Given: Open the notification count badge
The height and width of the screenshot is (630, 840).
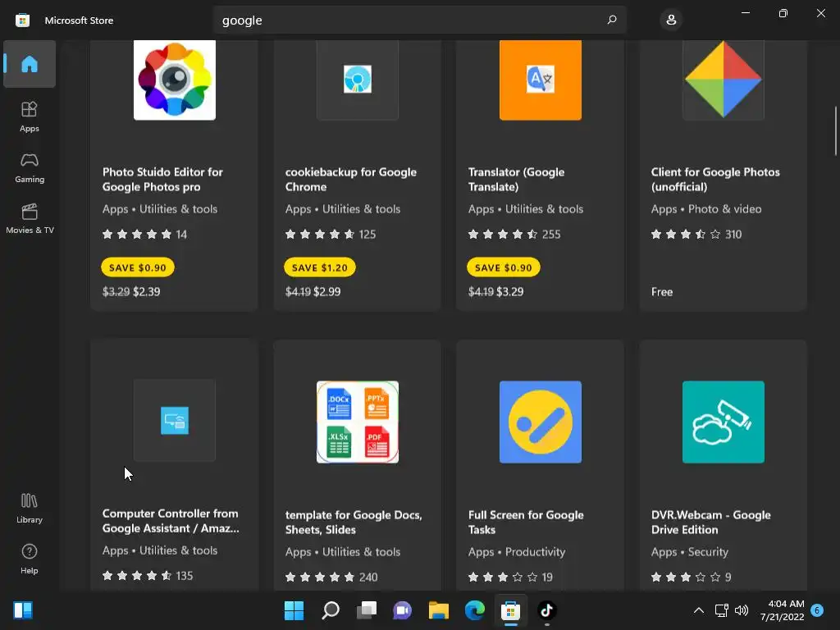Looking at the screenshot, I should [x=817, y=610].
